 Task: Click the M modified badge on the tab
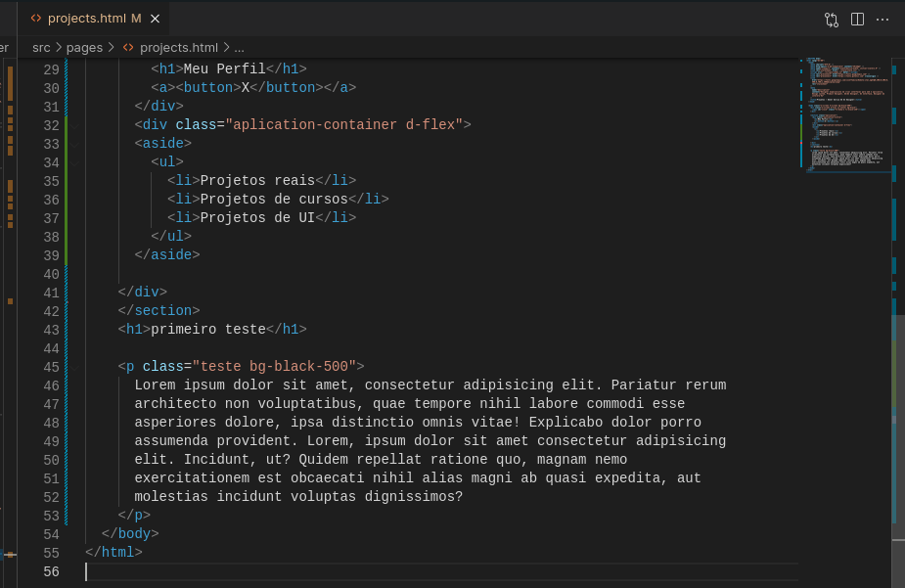(136, 18)
